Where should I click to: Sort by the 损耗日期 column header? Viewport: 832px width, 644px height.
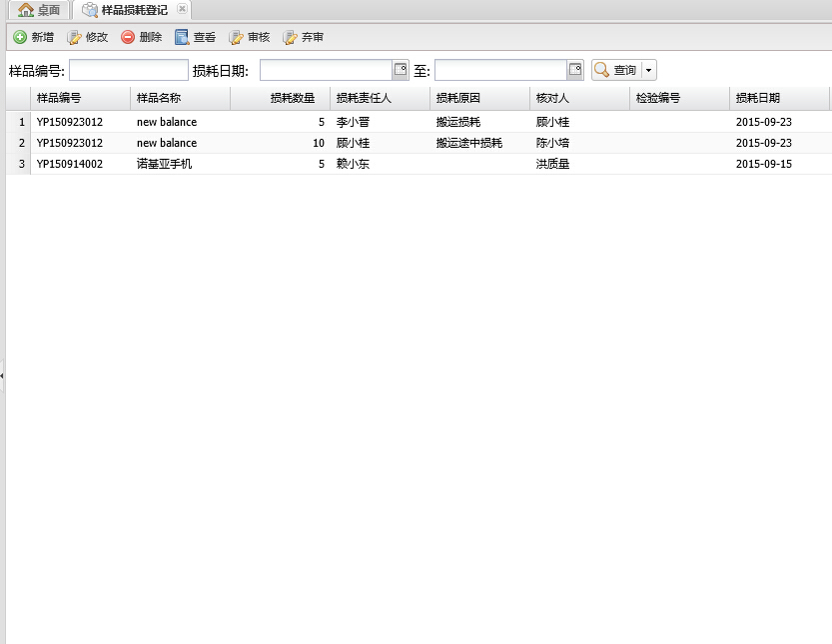click(x=759, y=98)
